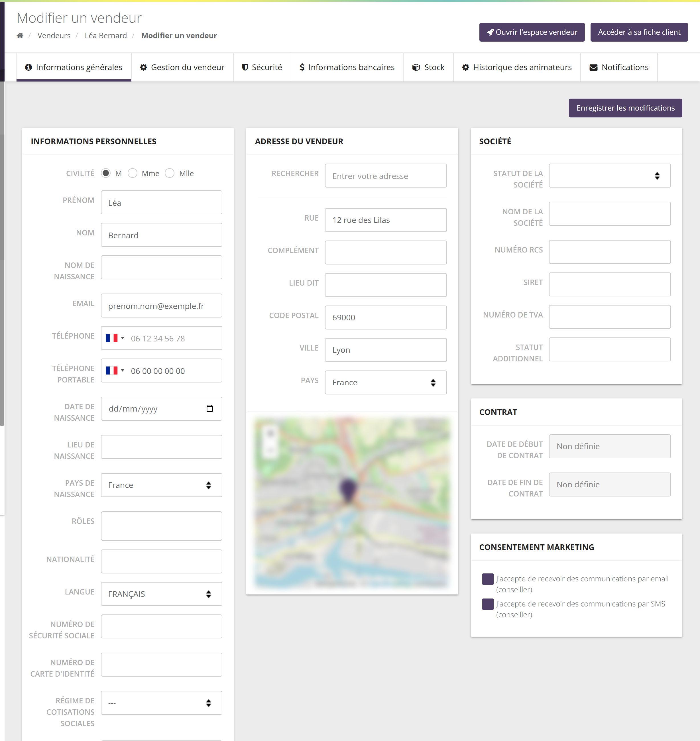Click the calendar icon in Date de naissance
This screenshot has height=741, width=700.
[x=210, y=409]
